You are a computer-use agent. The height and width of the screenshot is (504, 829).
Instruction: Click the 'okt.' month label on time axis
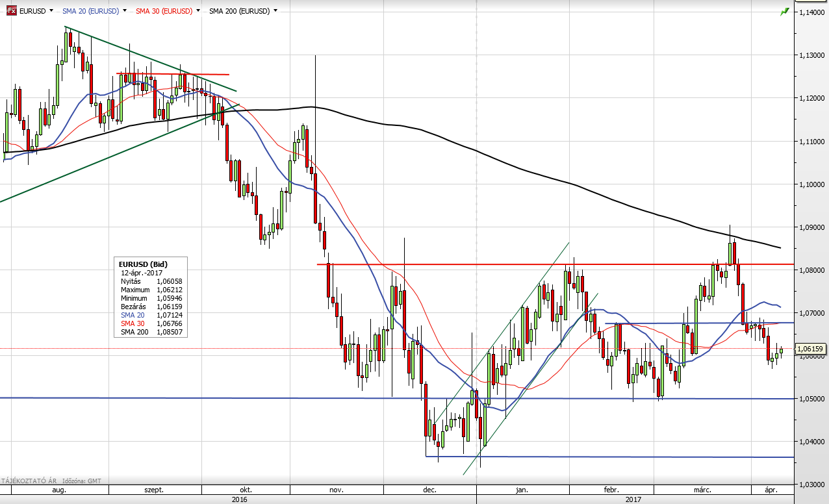pos(246,490)
